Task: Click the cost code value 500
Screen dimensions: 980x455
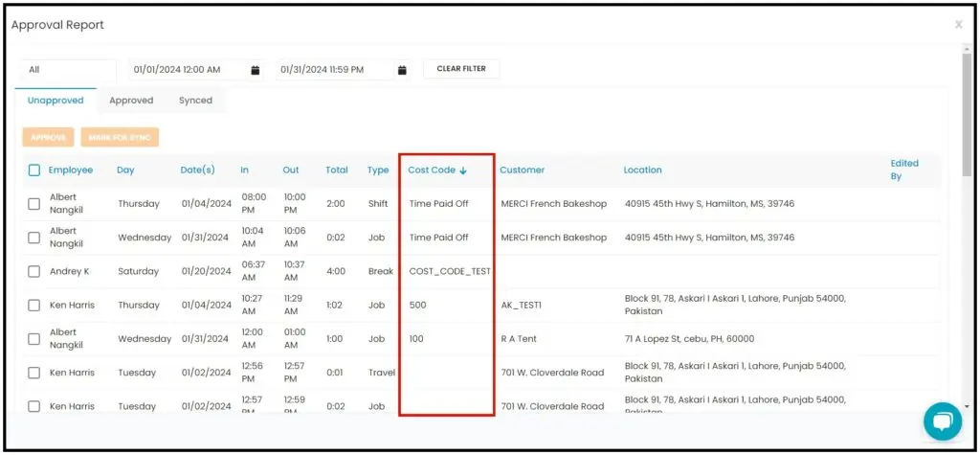Action: [417, 306]
